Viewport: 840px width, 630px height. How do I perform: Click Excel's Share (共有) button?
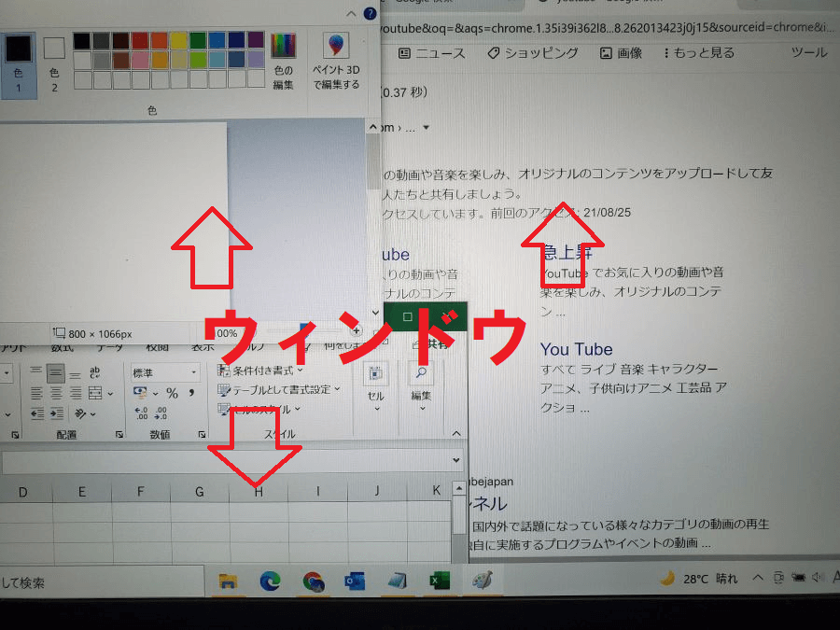429,344
